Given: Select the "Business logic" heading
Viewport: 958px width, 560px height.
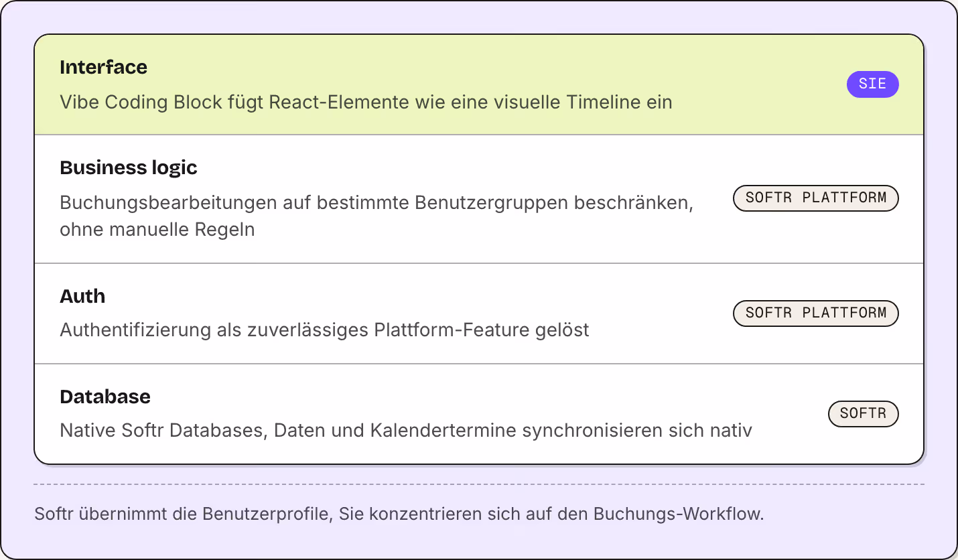Looking at the screenshot, I should click(129, 167).
